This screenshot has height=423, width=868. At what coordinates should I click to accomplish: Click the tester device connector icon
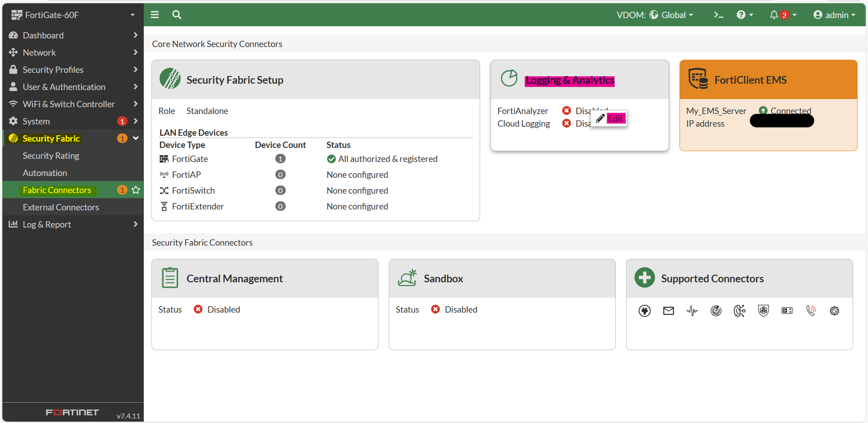point(787,311)
